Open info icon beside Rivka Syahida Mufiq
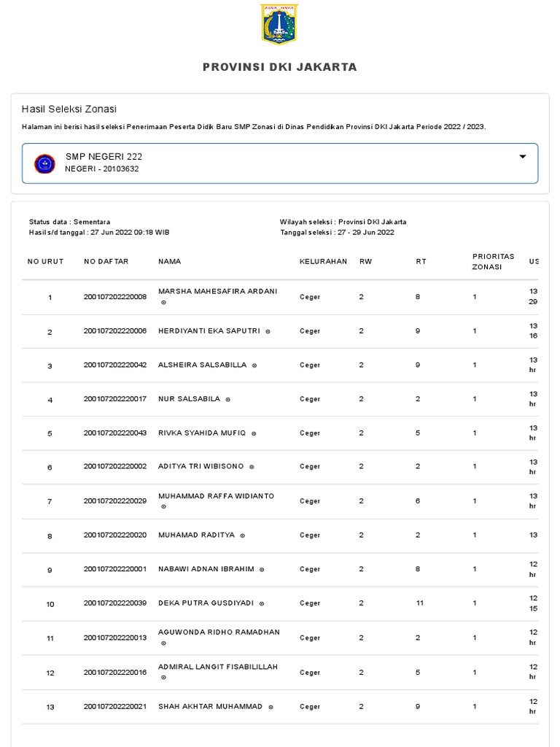This screenshot has width=560, height=747. click(254, 433)
